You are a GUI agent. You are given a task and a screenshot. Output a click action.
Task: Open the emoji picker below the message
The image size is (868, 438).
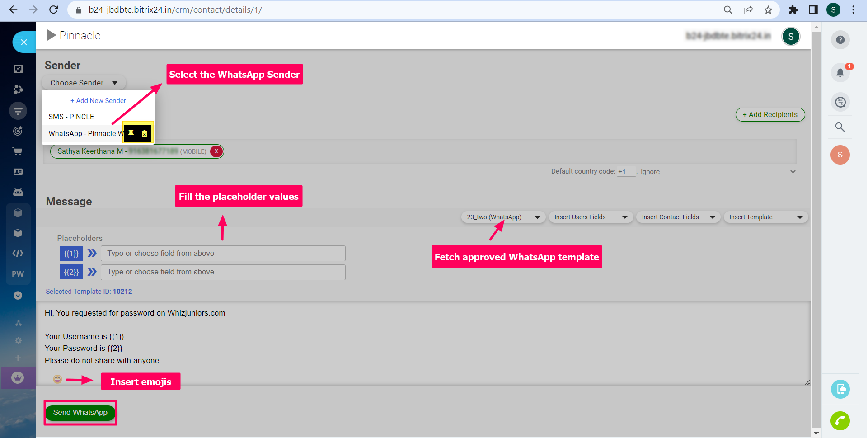(57, 379)
